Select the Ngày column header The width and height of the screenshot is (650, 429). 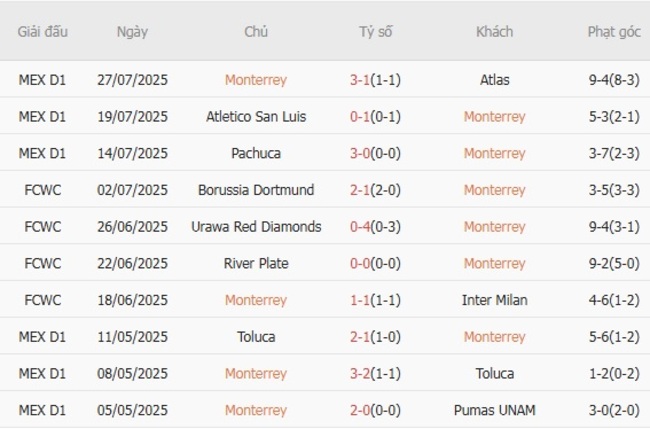(x=132, y=32)
